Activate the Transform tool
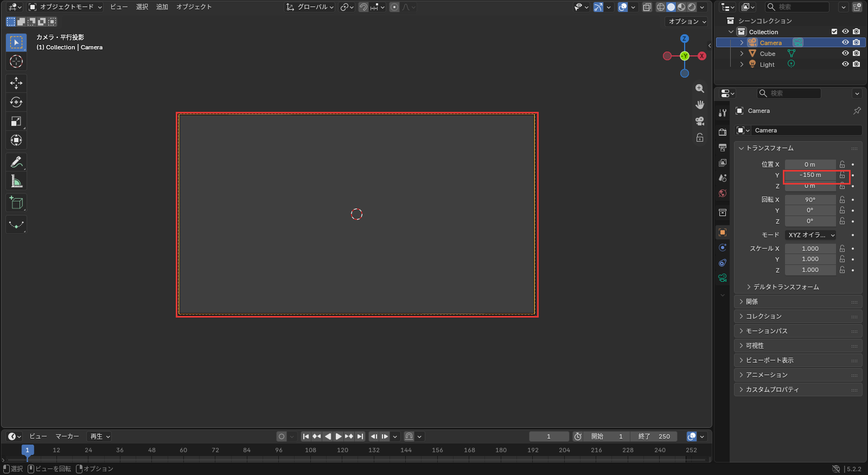 coord(16,140)
